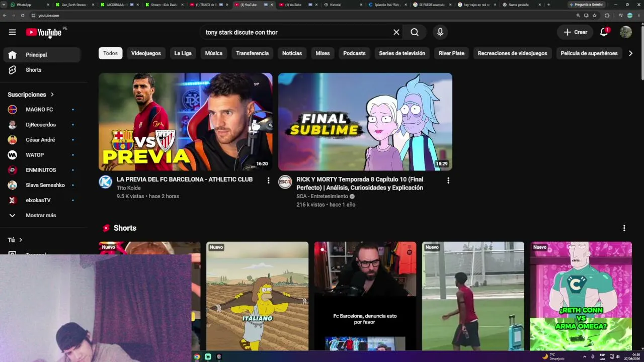This screenshot has width=644, height=362.
Task: Go to Principal in the sidebar
Action: (x=42, y=55)
